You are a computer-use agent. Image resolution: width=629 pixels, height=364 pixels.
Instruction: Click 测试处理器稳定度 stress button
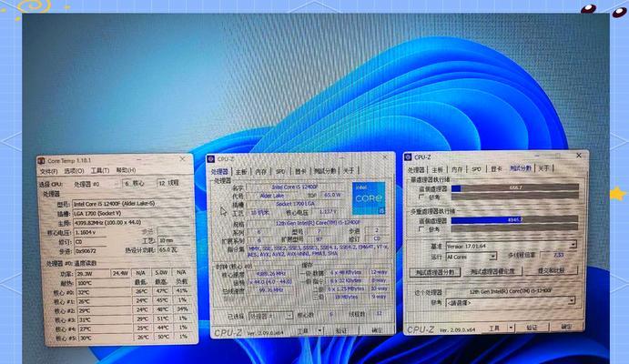point(493,271)
